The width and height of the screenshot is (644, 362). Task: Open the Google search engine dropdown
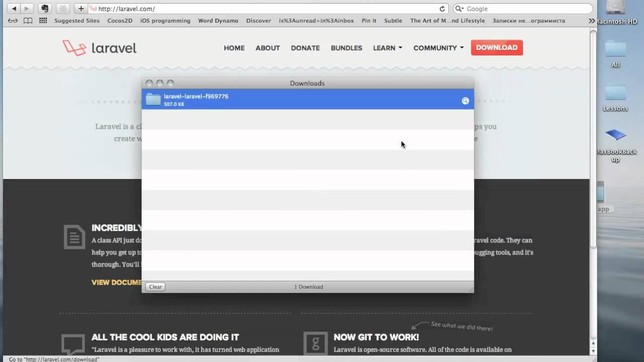tap(459, 9)
